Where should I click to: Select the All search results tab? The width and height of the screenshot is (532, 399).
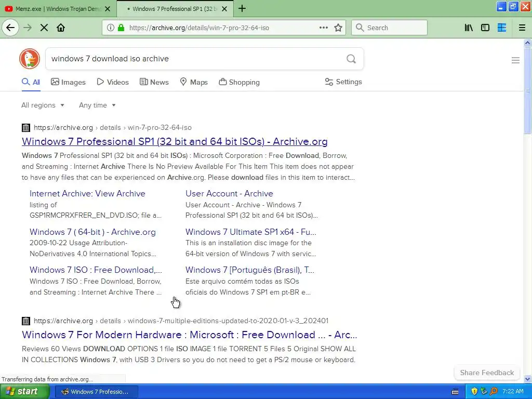pyautogui.click(x=31, y=82)
